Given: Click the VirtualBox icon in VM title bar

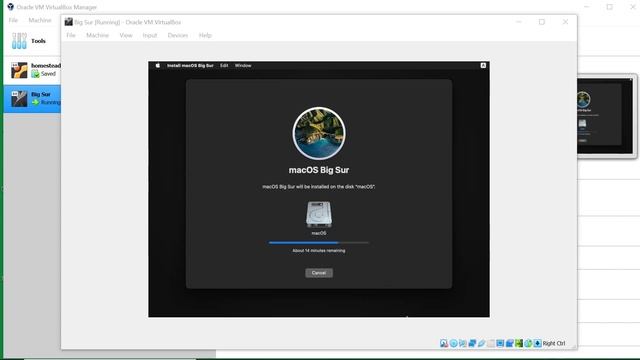Looking at the screenshot, I should click(68, 22).
